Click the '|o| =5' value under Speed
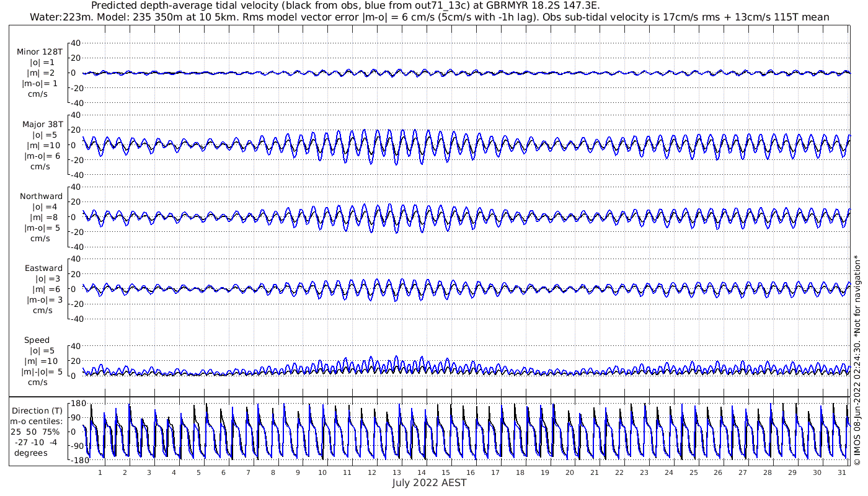Image resolution: width=868 pixels, height=496 pixels. click(42, 351)
